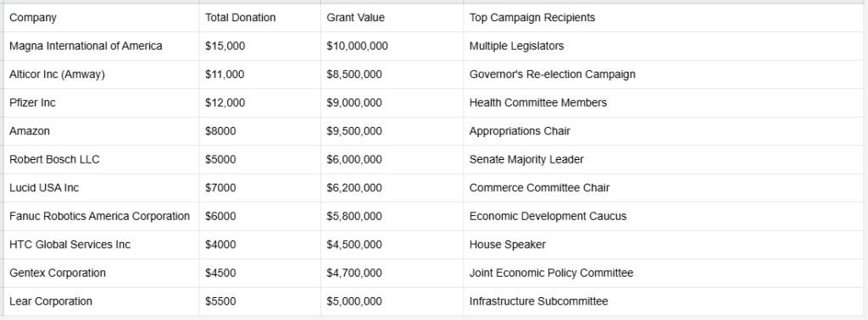Click the $10,000,000 grant value cell
The image size is (868, 320).
pos(392,46)
